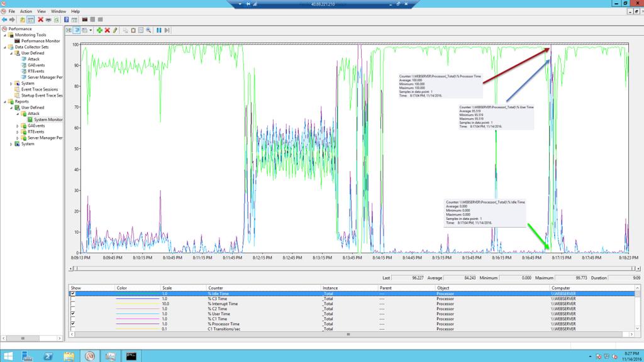This screenshot has width=644, height=362.
Task: Open the Help menu
Action: coord(75,11)
